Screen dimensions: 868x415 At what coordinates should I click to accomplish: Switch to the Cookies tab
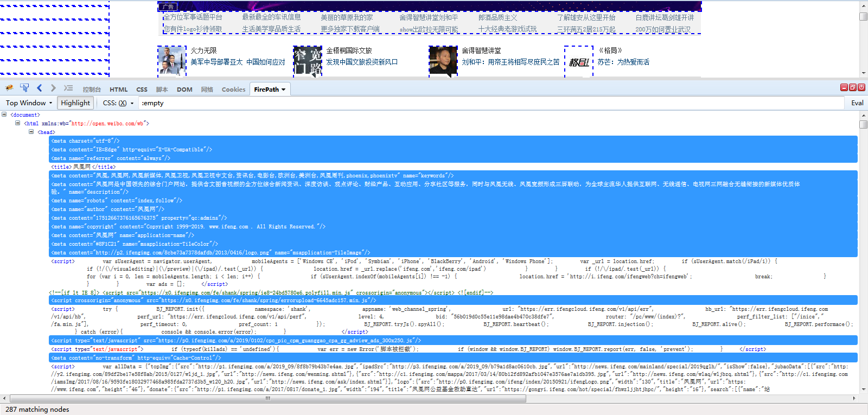tap(233, 90)
